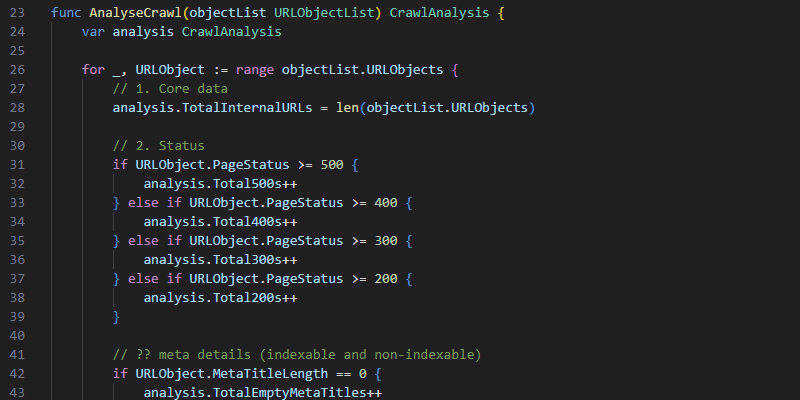Click the AnalyseCrawl function name
This screenshot has height=400, width=800.
[135, 13]
